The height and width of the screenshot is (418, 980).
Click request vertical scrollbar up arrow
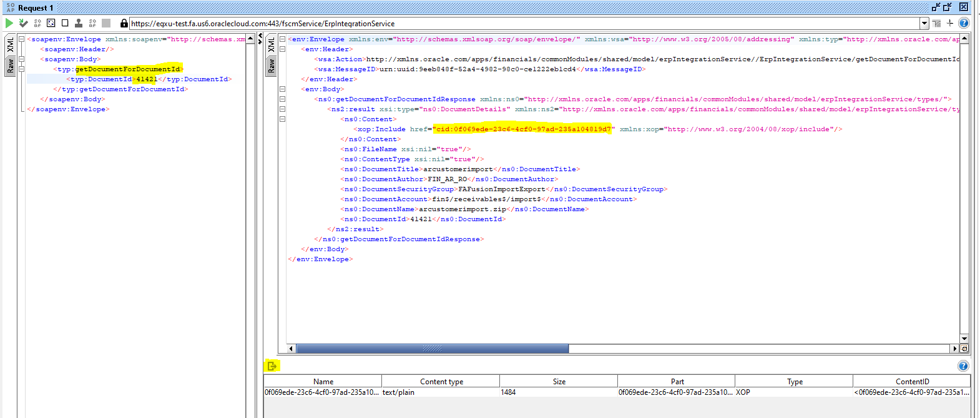[250, 39]
